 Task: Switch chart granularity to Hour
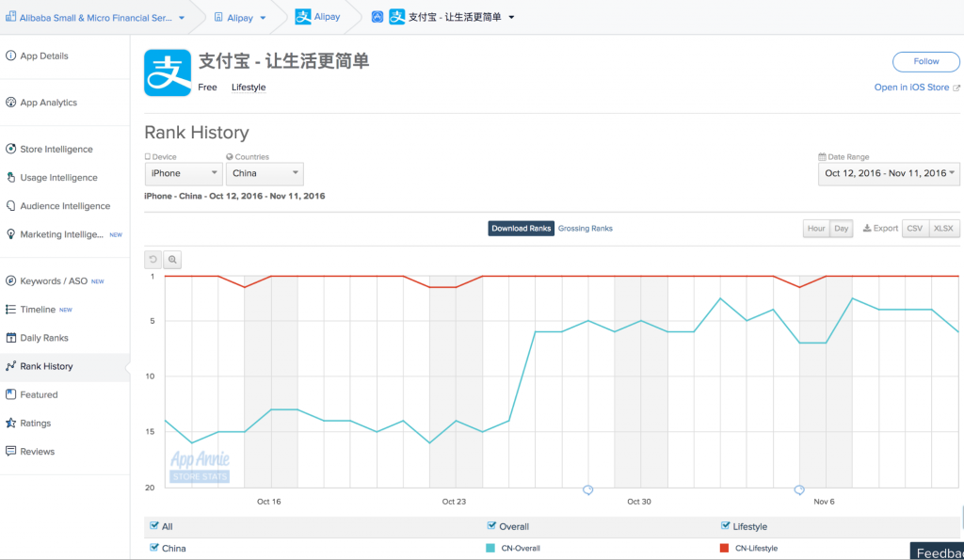tap(816, 228)
